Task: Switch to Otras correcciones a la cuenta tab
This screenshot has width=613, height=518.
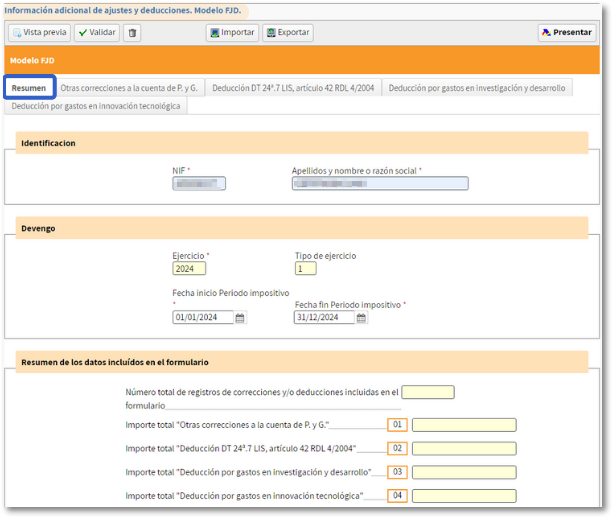Action: [x=130, y=88]
